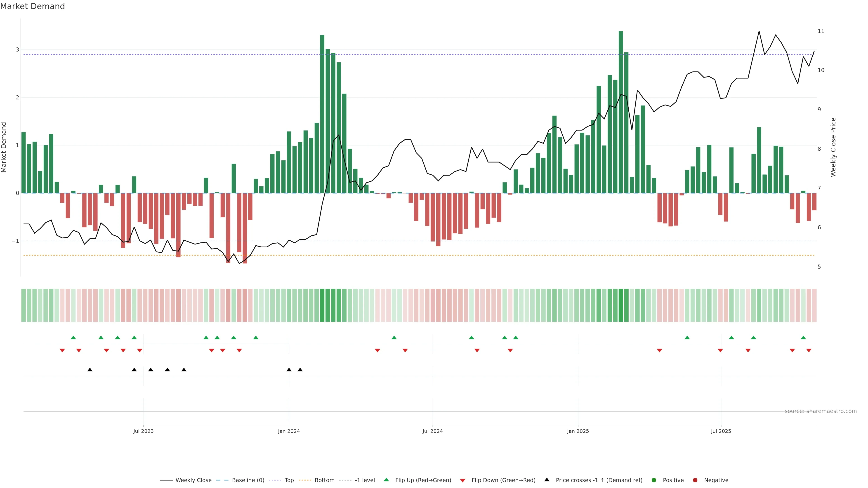
Task: Click the leftmost black price-cross triangle marker
Action: point(90,370)
